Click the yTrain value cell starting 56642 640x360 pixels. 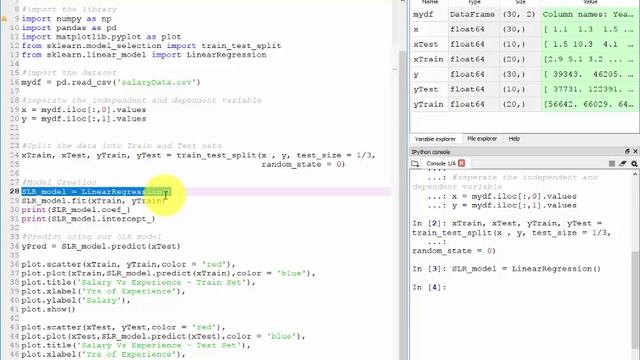pyautogui.click(x=589, y=104)
